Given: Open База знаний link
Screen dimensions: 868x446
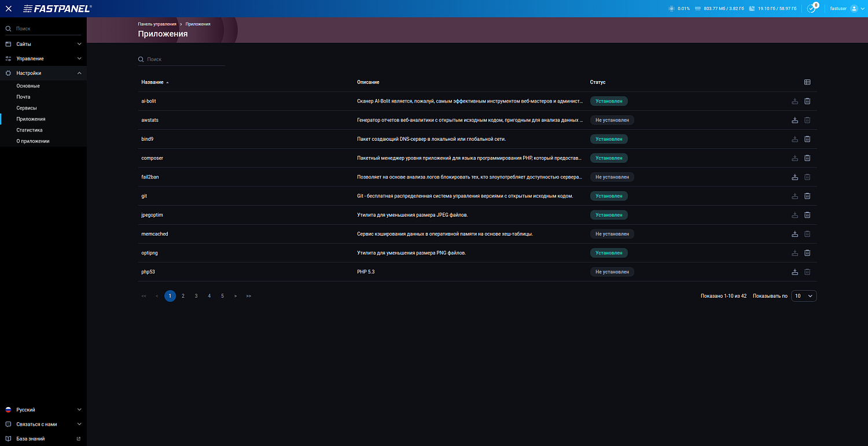Looking at the screenshot, I should click(x=43, y=438).
